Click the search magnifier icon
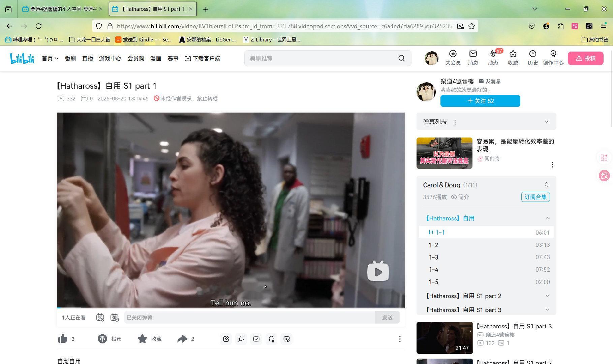The width and height of the screenshot is (613, 364). pyautogui.click(x=401, y=58)
